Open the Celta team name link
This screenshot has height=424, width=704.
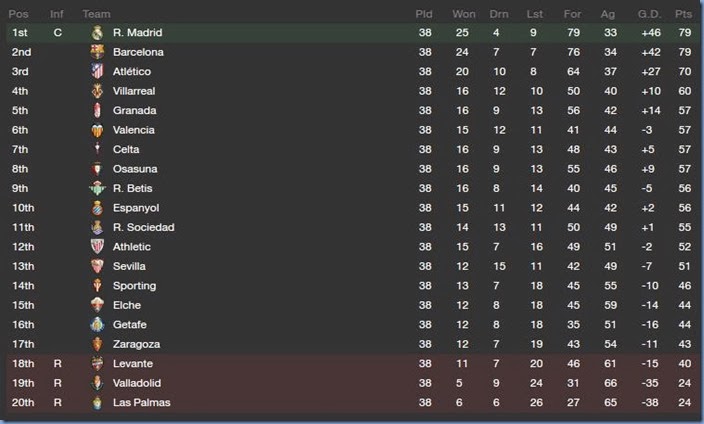[126, 150]
